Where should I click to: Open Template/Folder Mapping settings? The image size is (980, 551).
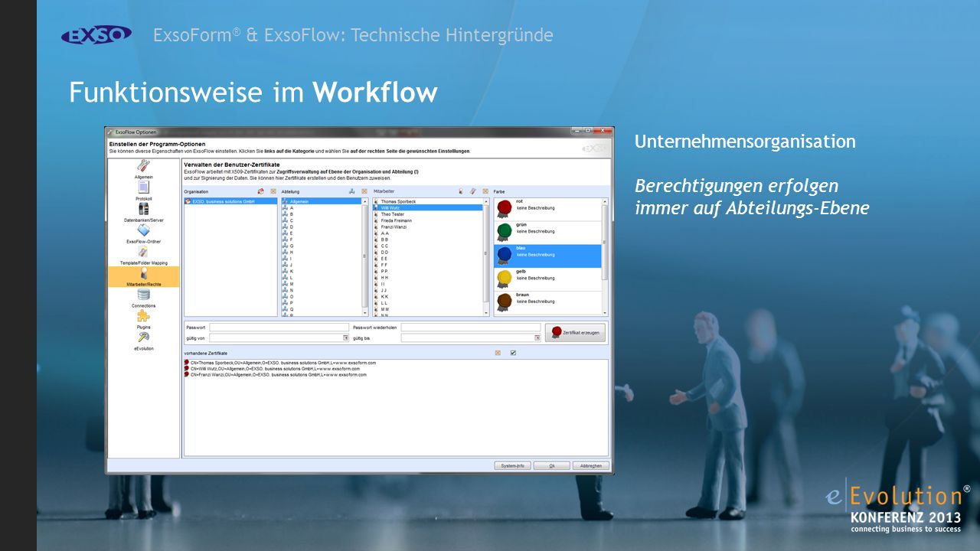click(x=143, y=255)
